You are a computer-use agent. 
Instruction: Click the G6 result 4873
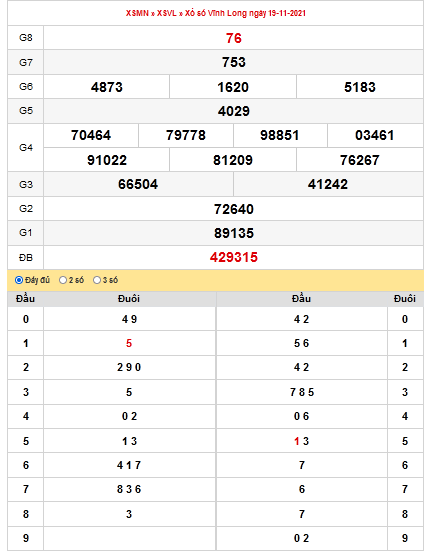point(107,87)
